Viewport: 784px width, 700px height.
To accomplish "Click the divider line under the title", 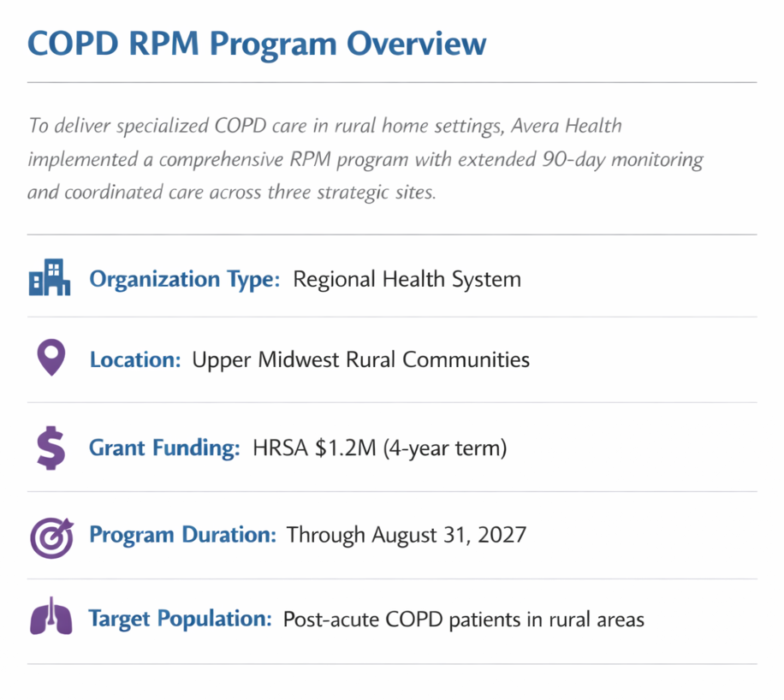I will (392, 82).
